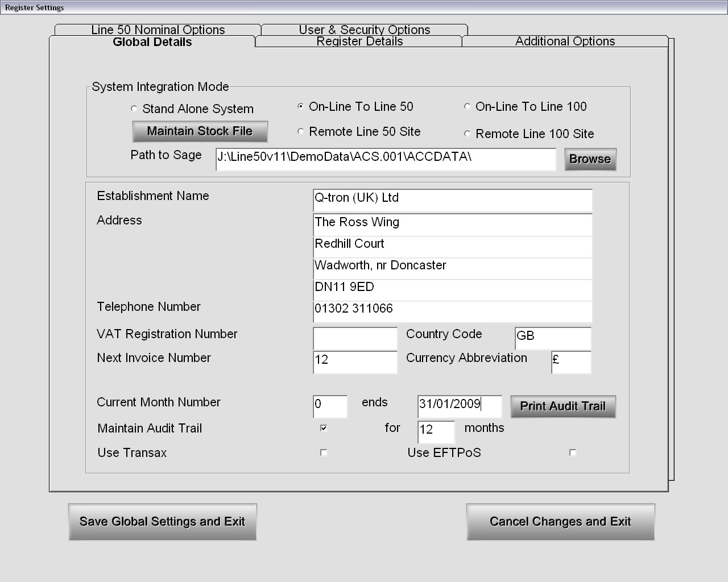Screen dimensions: 728x582
Task: Click Telephone Number field
Action: (x=453, y=311)
